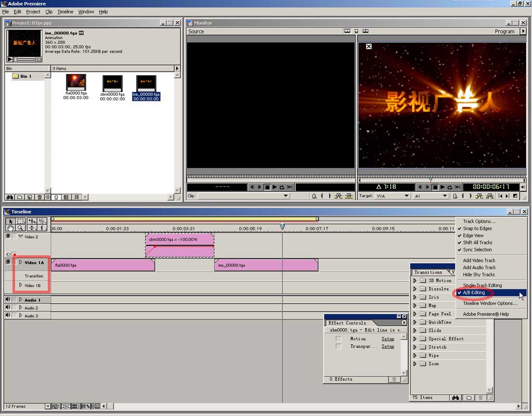Expand the Dissolve transitions folder
This screenshot has height=416, width=532.
[415, 289]
